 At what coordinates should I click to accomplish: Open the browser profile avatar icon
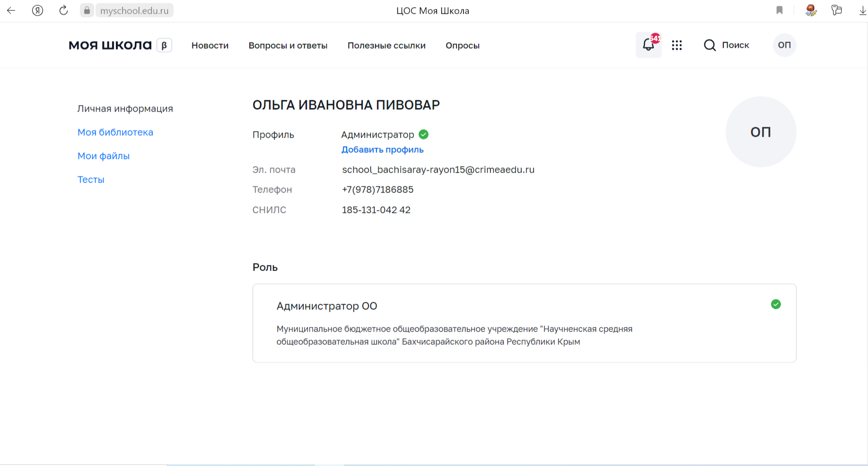tap(811, 10)
